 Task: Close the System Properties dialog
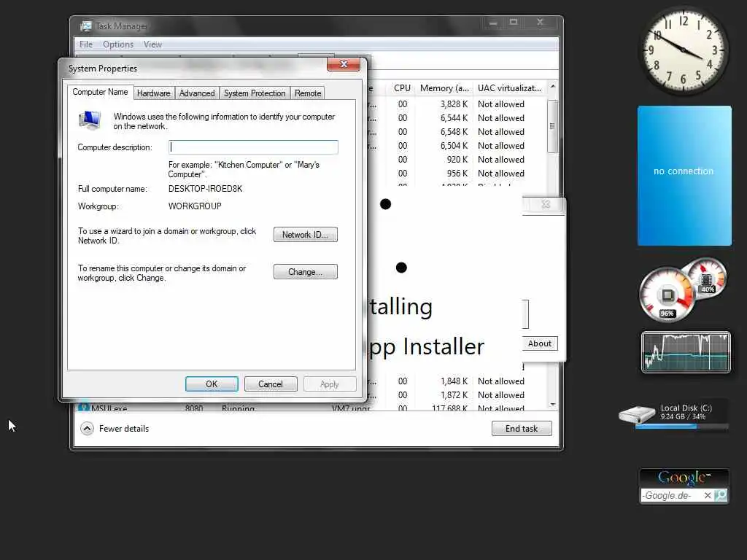344,64
